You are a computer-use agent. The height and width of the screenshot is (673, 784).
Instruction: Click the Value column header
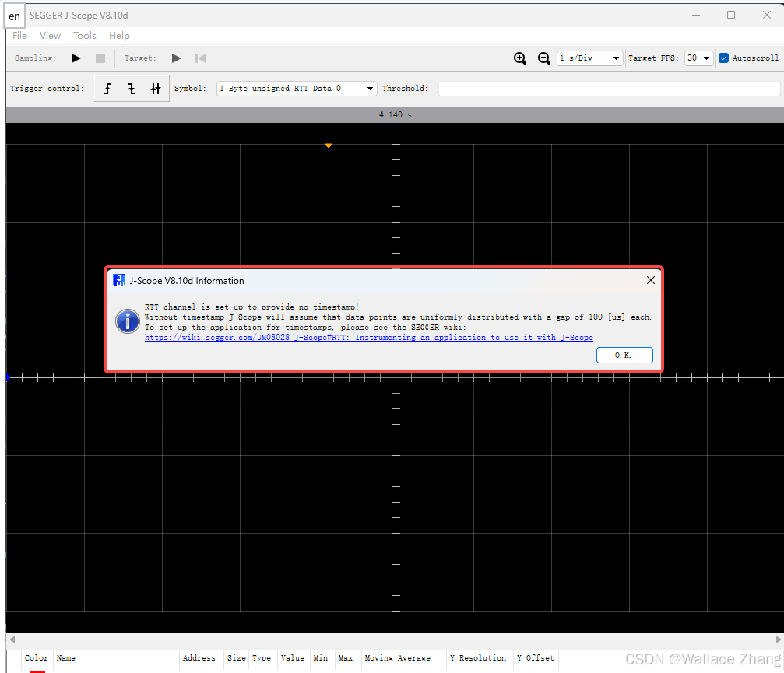(292, 658)
